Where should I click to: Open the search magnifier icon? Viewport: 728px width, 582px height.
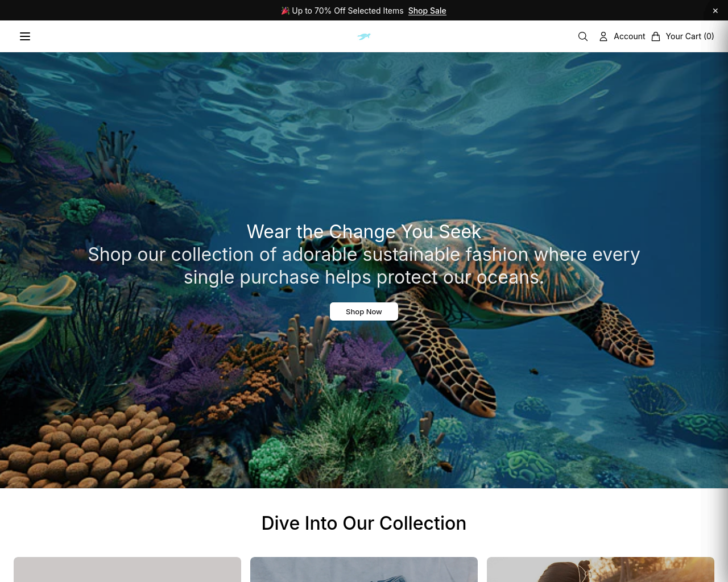click(583, 36)
